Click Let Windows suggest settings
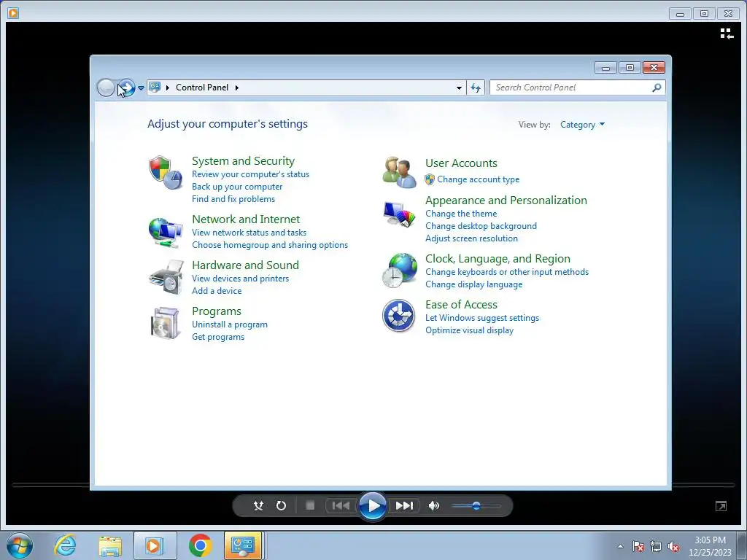This screenshot has width=747, height=560. (x=482, y=318)
